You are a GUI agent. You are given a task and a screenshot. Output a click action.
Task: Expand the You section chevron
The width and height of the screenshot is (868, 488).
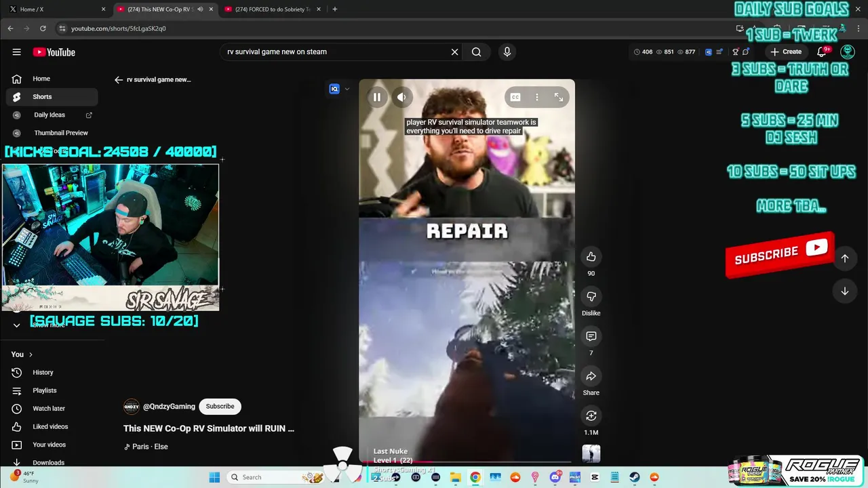(31, 354)
